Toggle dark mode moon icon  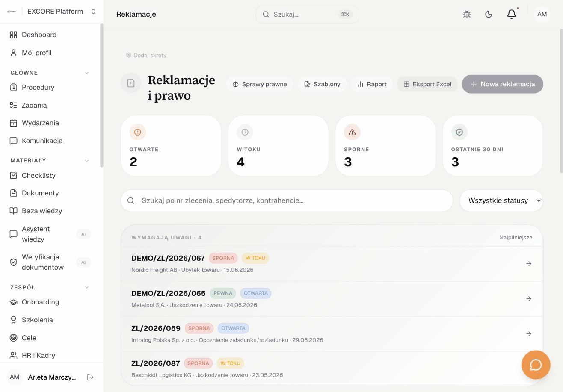click(489, 14)
